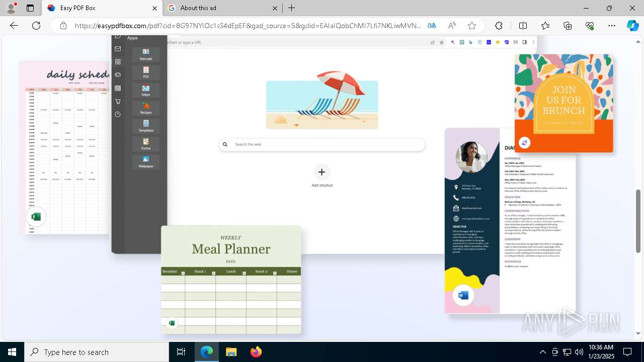The height and width of the screenshot is (362, 644).
Task: Open the resume document thumbnail
Action: (x=510, y=221)
